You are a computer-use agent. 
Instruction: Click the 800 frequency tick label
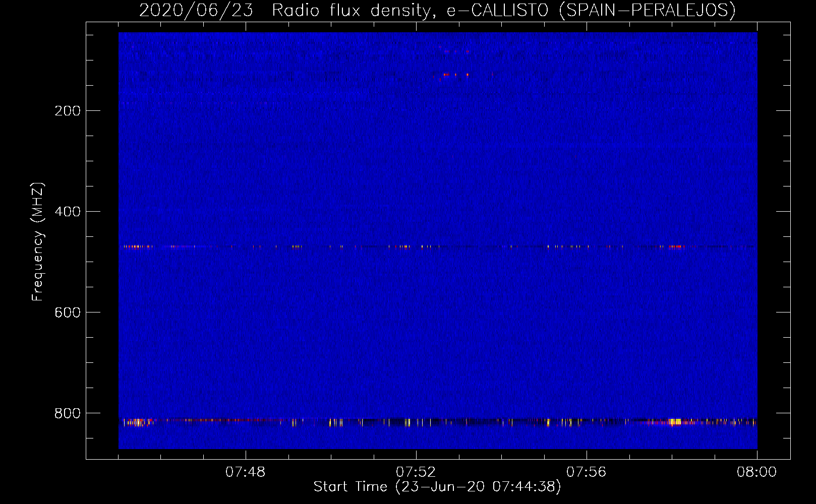(68, 413)
